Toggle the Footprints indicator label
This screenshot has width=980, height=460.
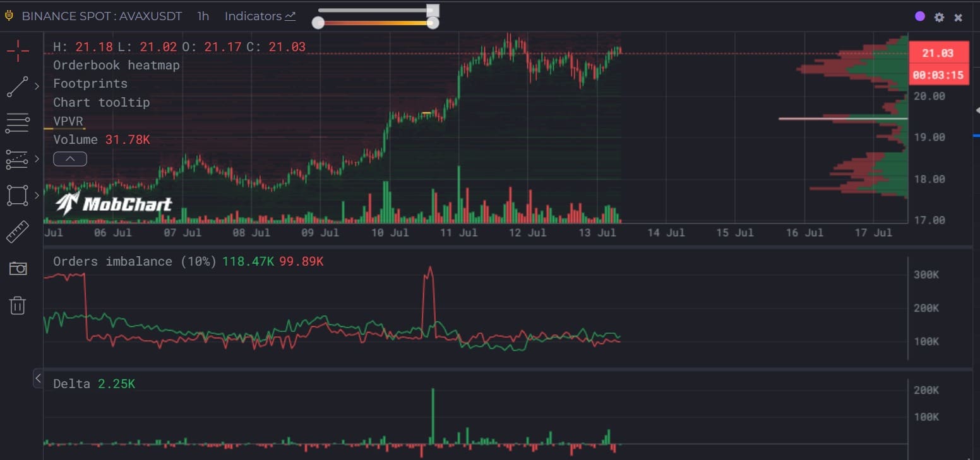(x=90, y=83)
